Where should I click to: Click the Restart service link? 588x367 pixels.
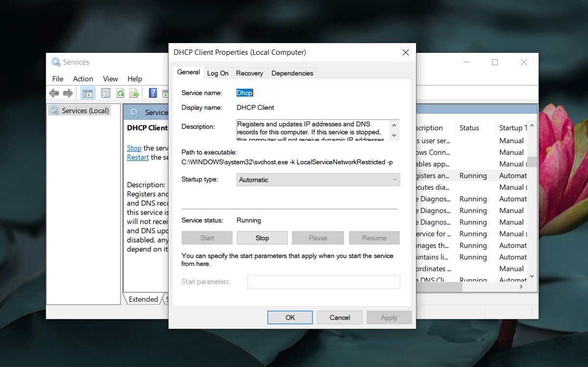[138, 157]
